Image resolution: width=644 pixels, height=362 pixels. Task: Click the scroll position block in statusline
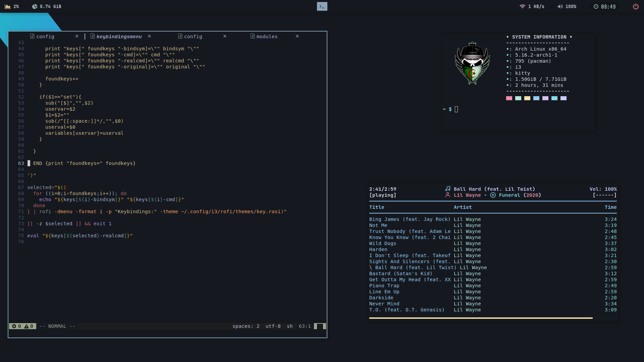point(320,326)
